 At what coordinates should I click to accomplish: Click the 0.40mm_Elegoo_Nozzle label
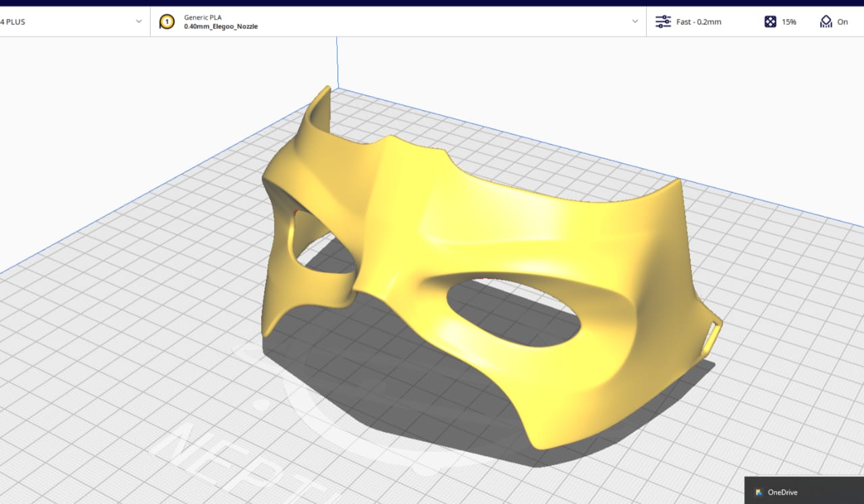coord(221,26)
